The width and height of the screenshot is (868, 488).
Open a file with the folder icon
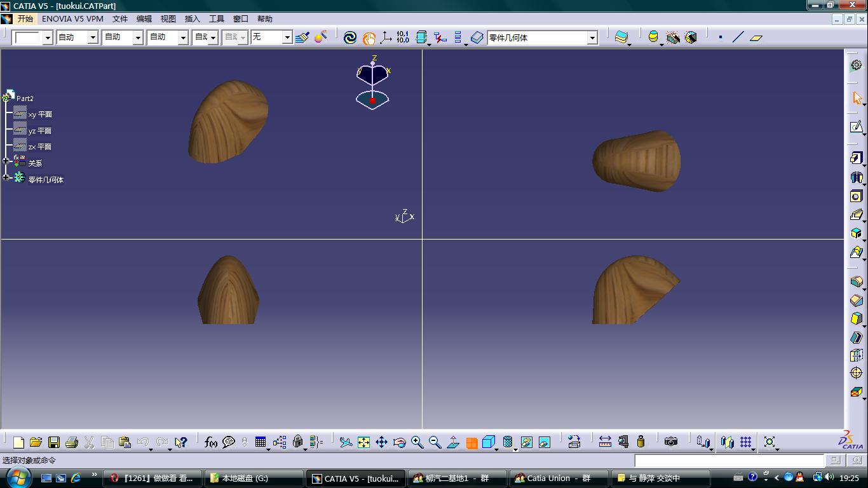36,442
